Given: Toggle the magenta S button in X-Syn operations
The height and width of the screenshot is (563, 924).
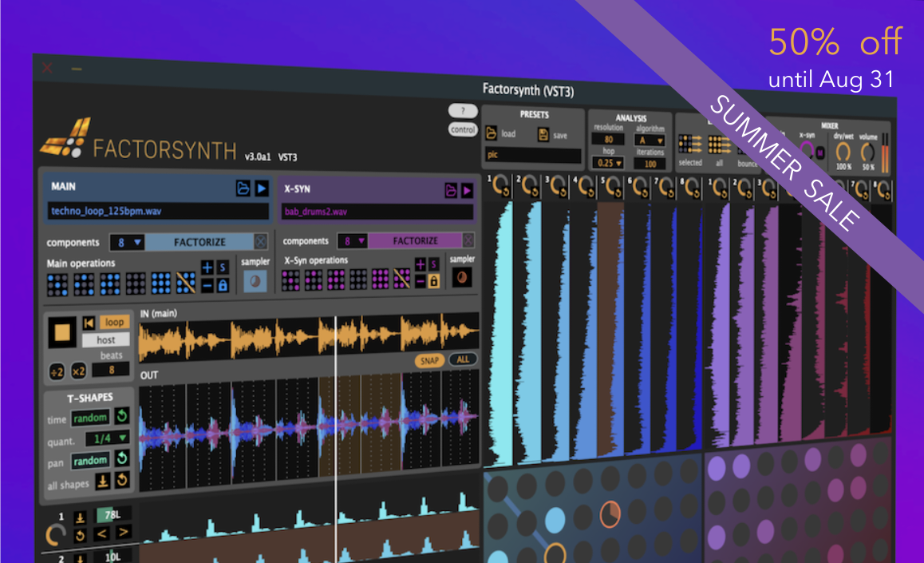Looking at the screenshot, I should [434, 264].
